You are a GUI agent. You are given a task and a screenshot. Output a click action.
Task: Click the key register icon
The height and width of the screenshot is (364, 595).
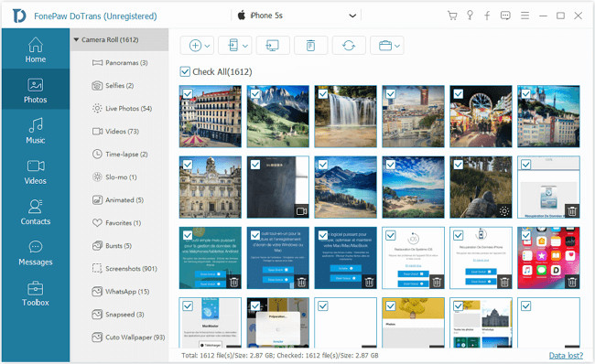470,16
